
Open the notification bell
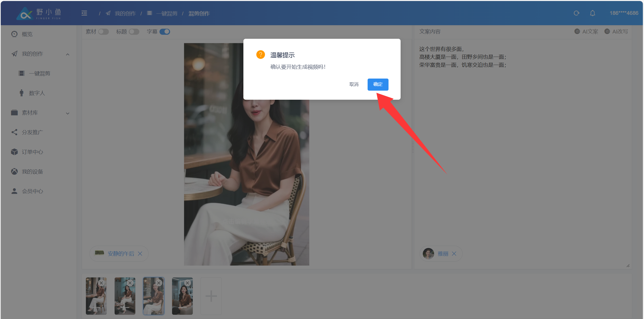(592, 13)
